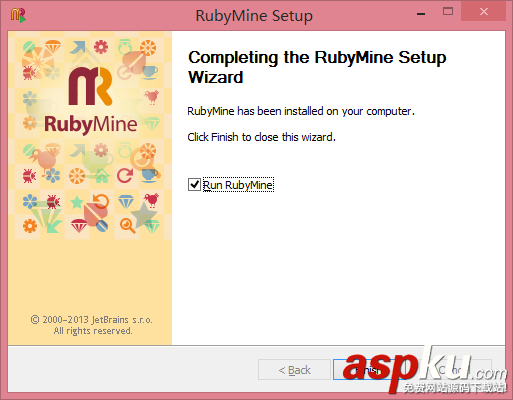Screen dimensions: 513x400
Task: Close the RubyMine Setup window
Action: click(484, 12)
